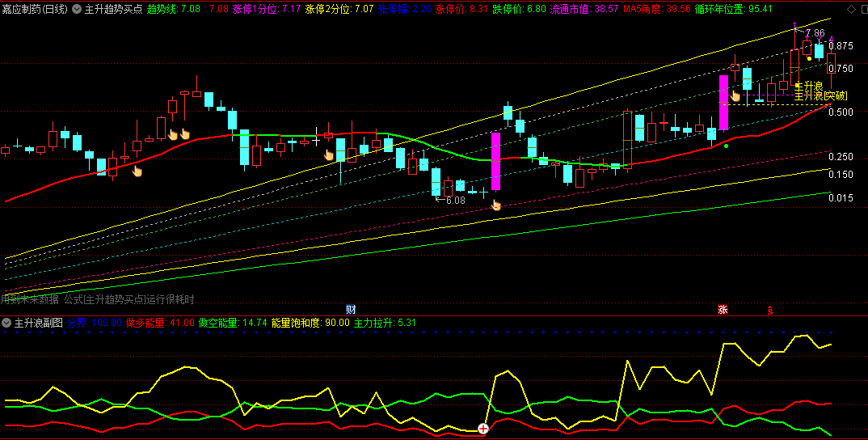Image resolution: width=868 pixels, height=440 pixels.
Task: Click the 主升浪副图 sub-chart title
Action: [39, 323]
